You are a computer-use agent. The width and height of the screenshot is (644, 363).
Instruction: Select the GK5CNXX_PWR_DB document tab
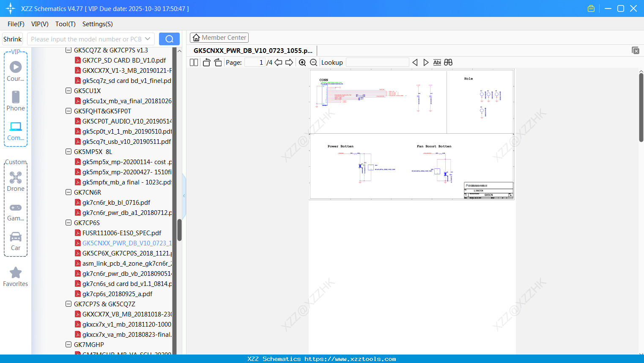(253, 51)
